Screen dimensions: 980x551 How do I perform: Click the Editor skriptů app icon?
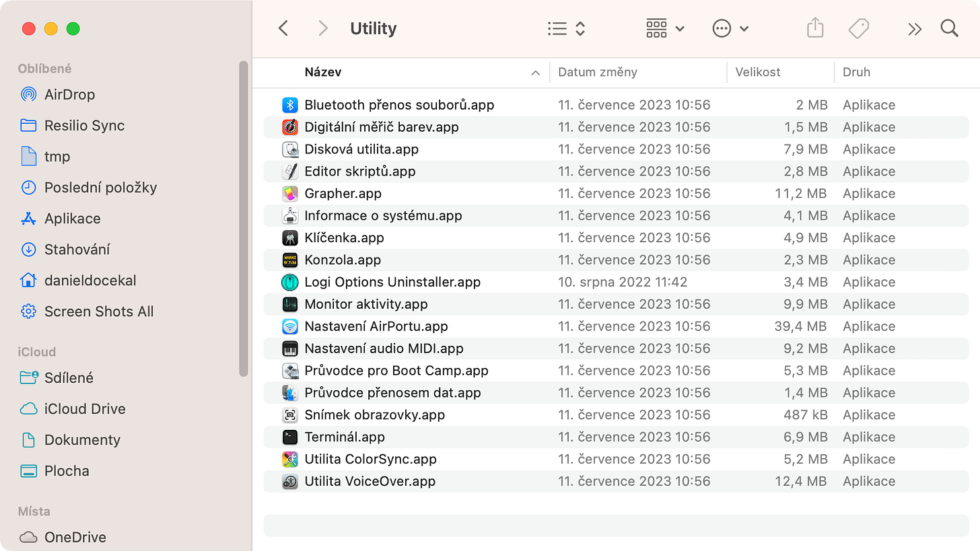pyautogui.click(x=290, y=172)
